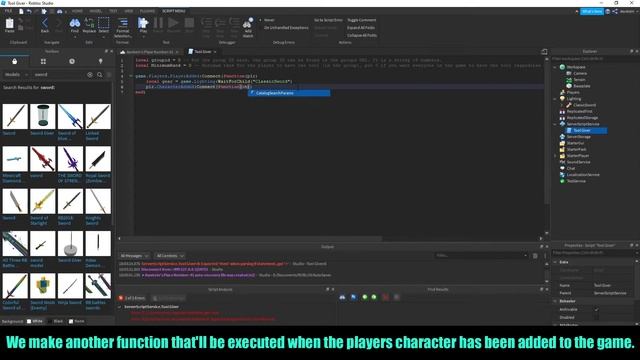This screenshot has height=360, width=640.
Task: Click the binoculars icon in Find Results
Action: (x=342, y=297)
